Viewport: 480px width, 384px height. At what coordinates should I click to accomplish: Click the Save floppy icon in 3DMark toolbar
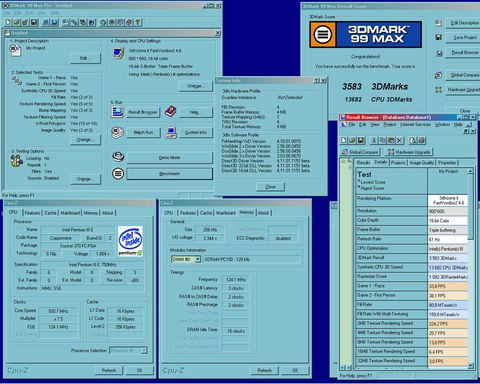[34, 22]
